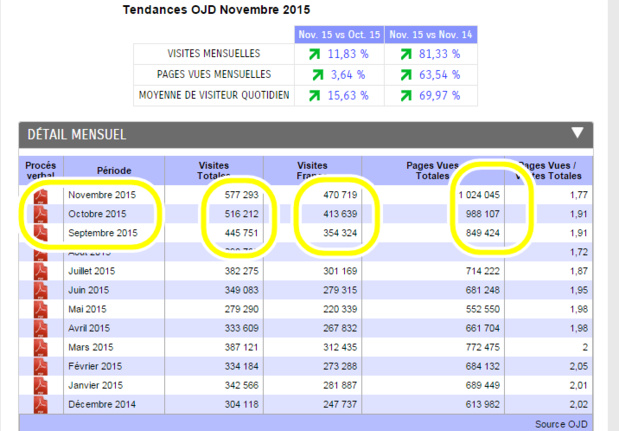Click the Période column header
Image resolution: width=619 pixels, height=431 pixels.
pos(114,171)
